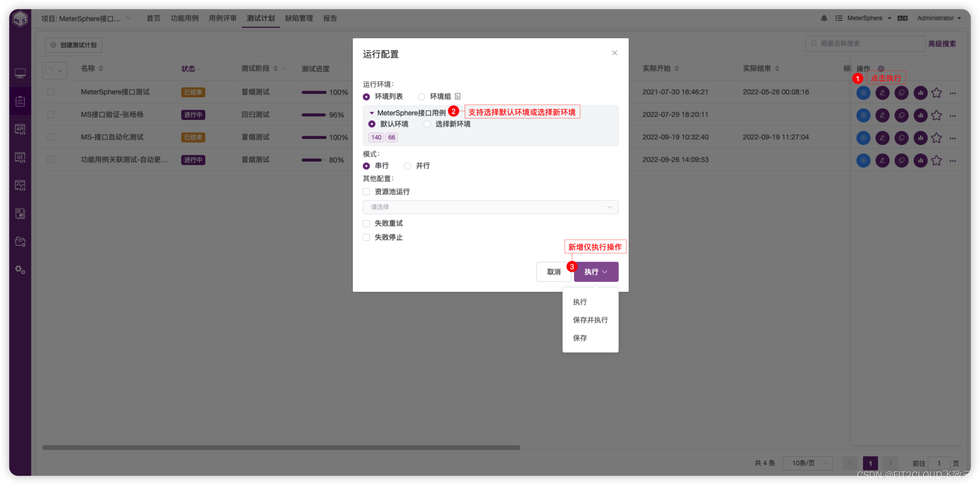Select the 选择新环境 radio option
The height and width of the screenshot is (485, 980).
427,124
